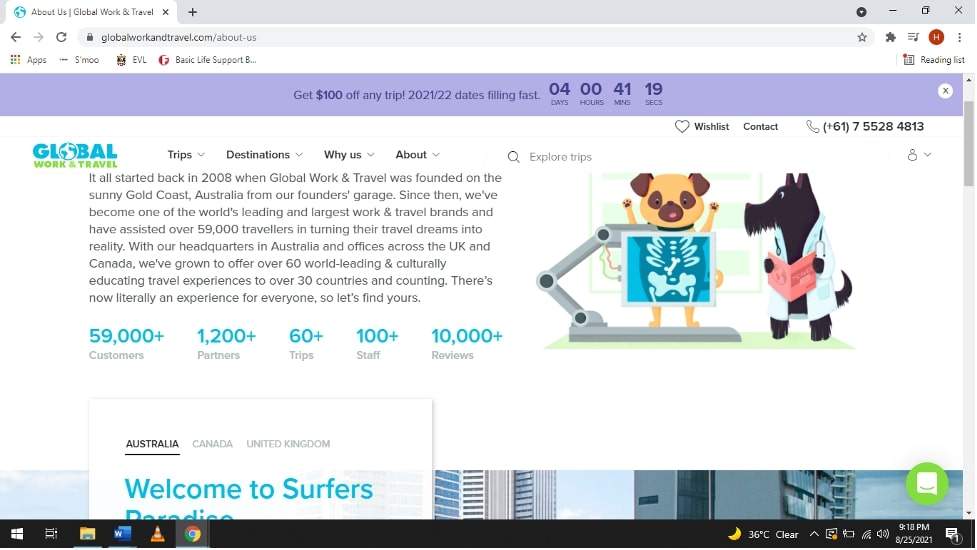Image resolution: width=977 pixels, height=550 pixels.
Task: Click the search magnifier icon
Action: pyautogui.click(x=513, y=157)
